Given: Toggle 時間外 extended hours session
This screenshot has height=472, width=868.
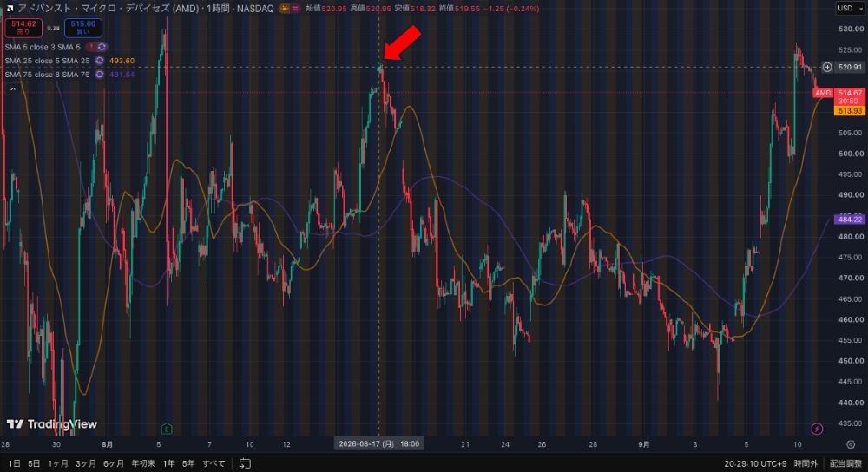Looking at the screenshot, I should click(x=806, y=463).
